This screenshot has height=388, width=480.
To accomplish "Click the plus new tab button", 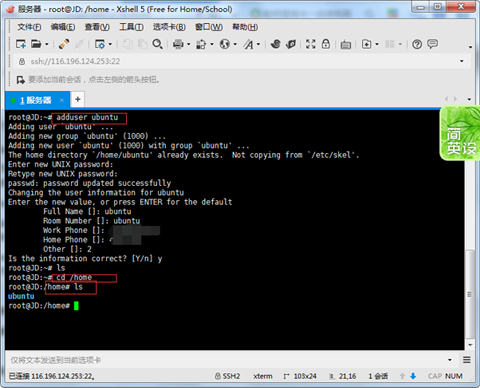I will click(78, 99).
